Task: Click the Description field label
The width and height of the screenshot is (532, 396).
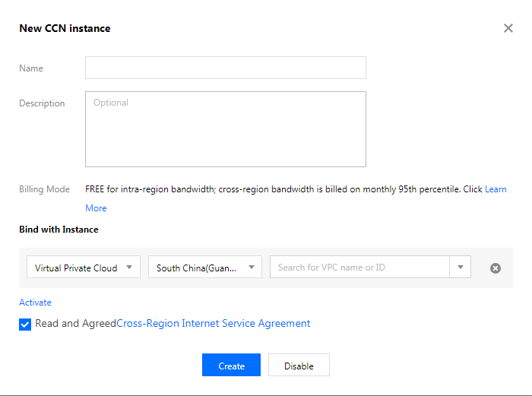Action: pyautogui.click(x=42, y=103)
